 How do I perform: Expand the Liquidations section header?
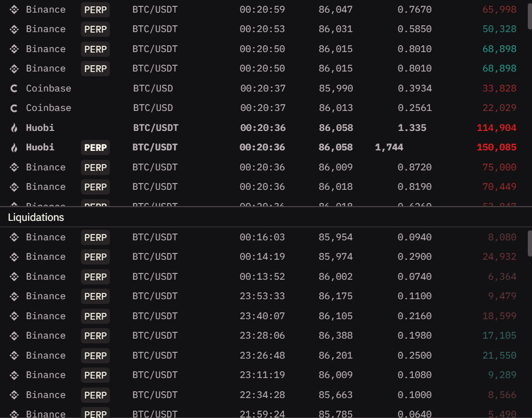pos(35,217)
